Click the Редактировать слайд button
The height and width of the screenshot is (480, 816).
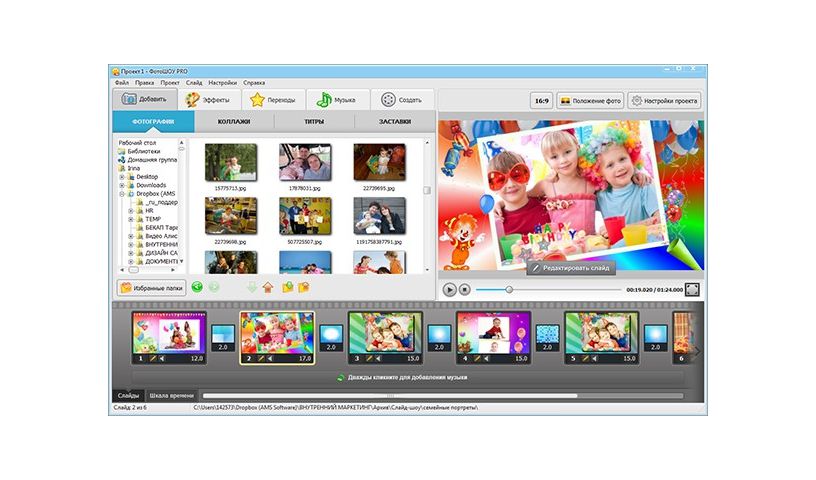tap(571, 268)
